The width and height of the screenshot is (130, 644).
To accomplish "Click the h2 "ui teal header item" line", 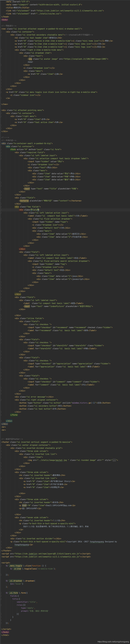I will (x=38, y=38).
